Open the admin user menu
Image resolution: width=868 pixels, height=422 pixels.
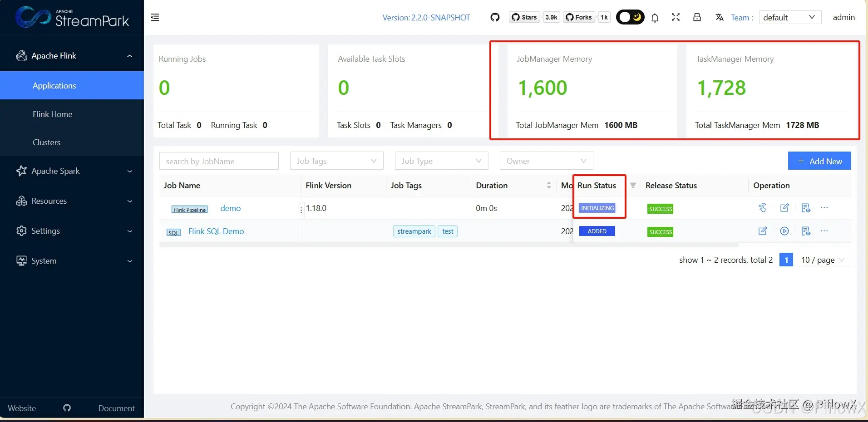click(x=843, y=17)
